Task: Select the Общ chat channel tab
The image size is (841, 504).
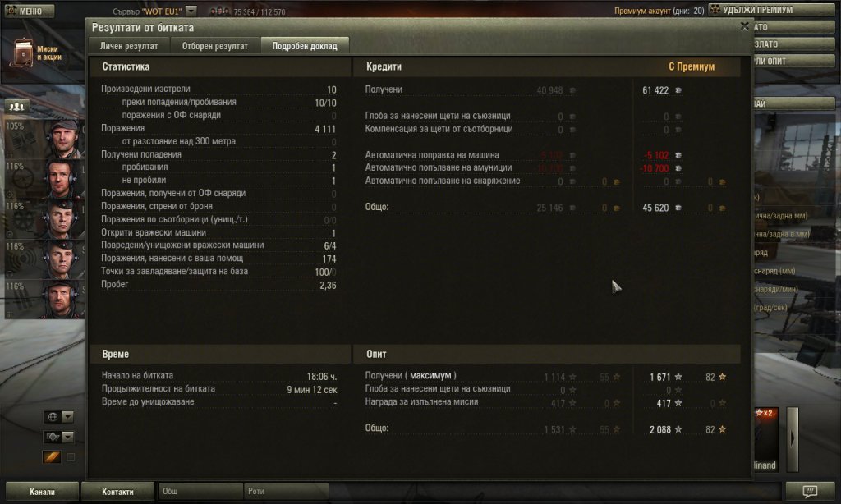Action: pos(200,491)
